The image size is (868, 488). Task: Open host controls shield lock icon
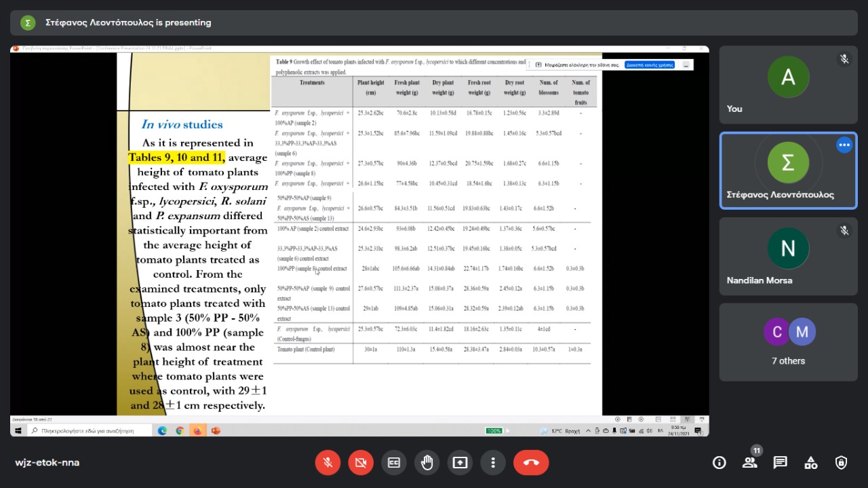tap(842, 463)
